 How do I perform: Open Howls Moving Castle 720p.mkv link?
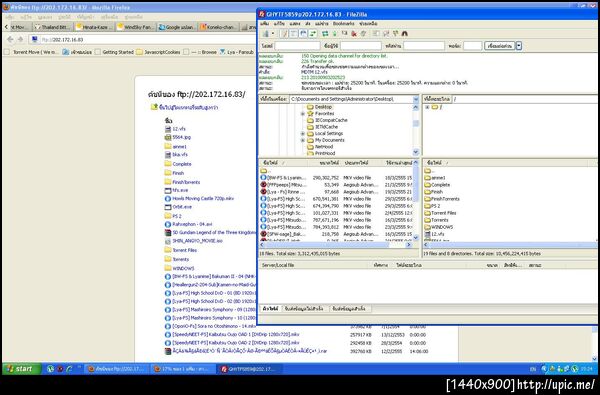point(199,199)
